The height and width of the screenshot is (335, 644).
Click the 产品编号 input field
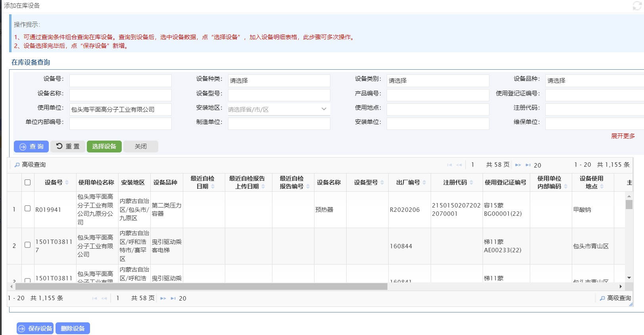[438, 95]
